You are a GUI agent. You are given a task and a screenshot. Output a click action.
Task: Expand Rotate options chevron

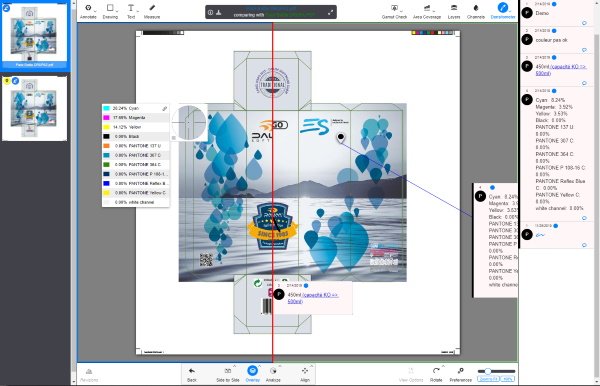pyautogui.click(x=443, y=367)
